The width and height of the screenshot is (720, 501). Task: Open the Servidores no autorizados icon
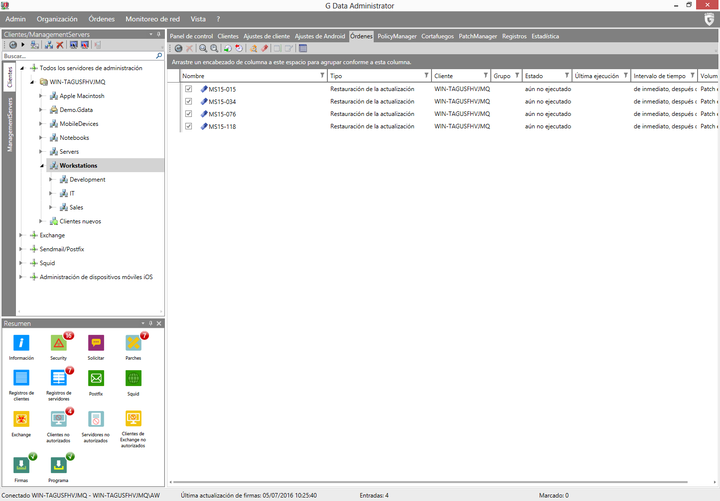(x=96, y=419)
